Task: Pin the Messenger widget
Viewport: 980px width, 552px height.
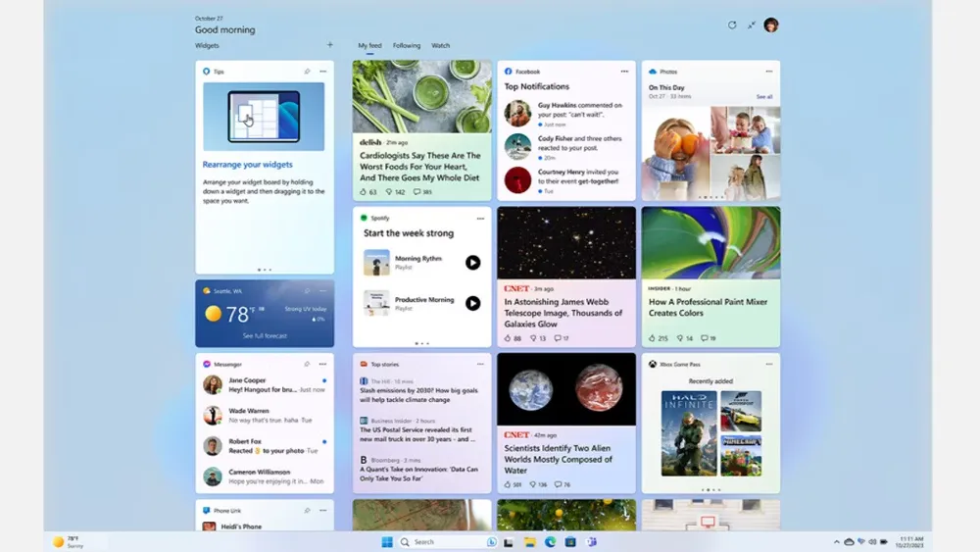Action: point(307,364)
